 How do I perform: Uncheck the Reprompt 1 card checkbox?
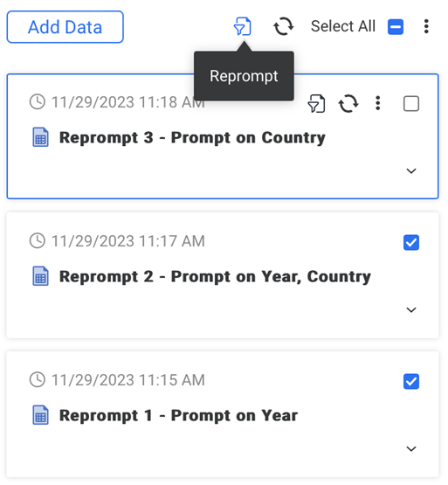pyautogui.click(x=411, y=381)
